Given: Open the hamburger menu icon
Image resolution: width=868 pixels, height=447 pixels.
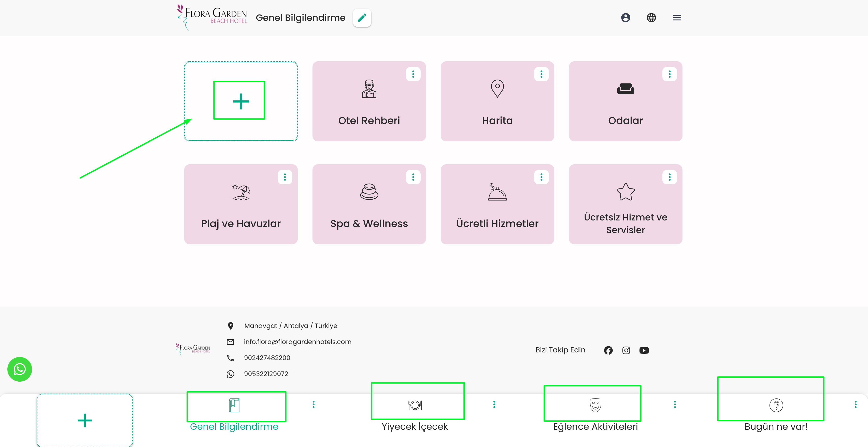Looking at the screenshot, I should 677,18.
